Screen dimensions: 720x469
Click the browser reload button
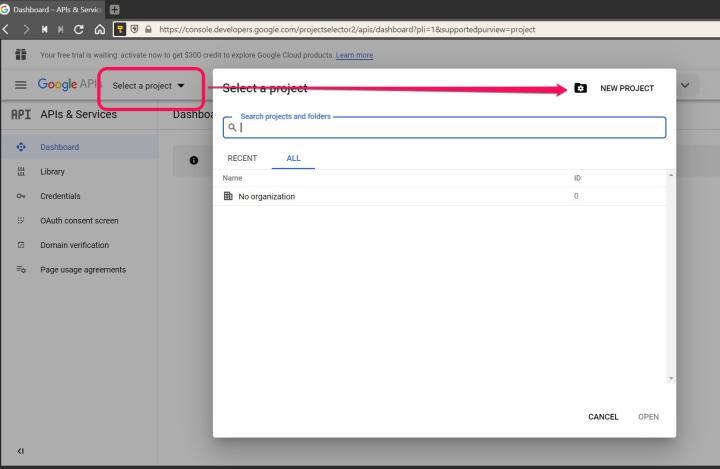(x=75, y=29)
